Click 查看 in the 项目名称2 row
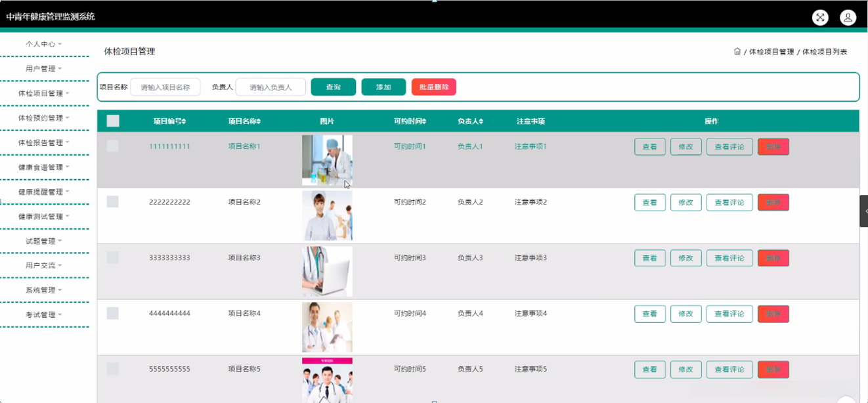868x403 pixels. click(x=650, y=202)
